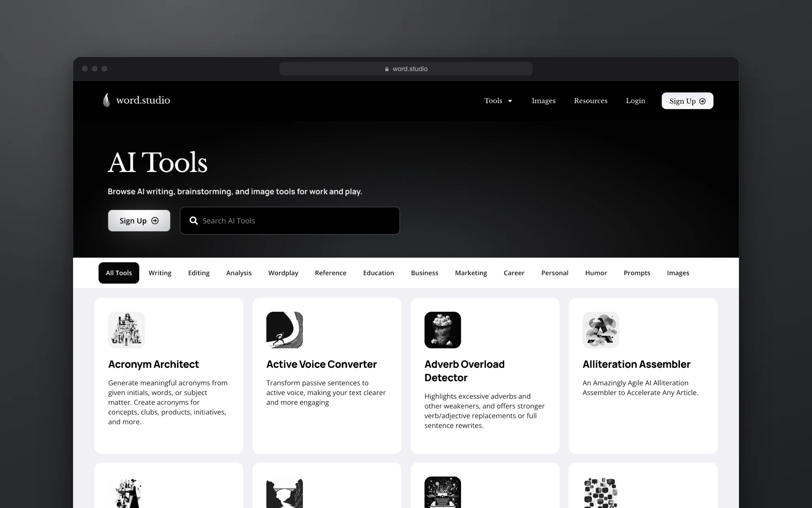
Task: Click the lock icon in the address bar
Action: click(x=387, y=69)
